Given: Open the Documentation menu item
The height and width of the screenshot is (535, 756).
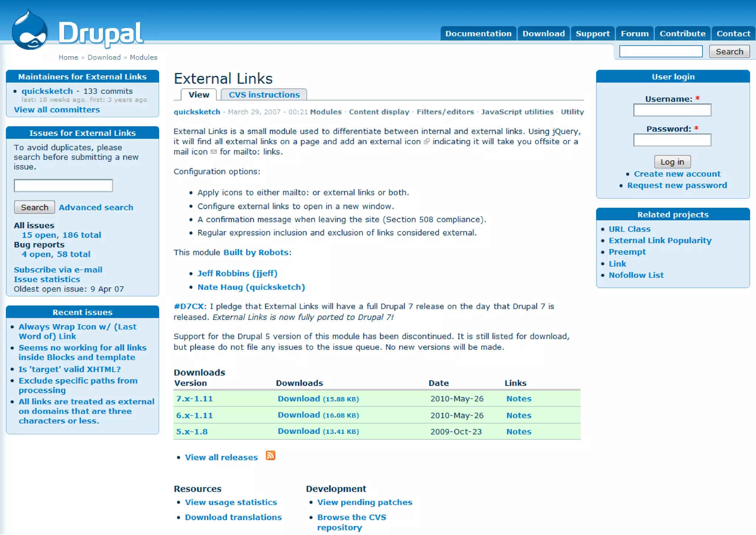Looking at the screenshot, I should tap(478, 34).
